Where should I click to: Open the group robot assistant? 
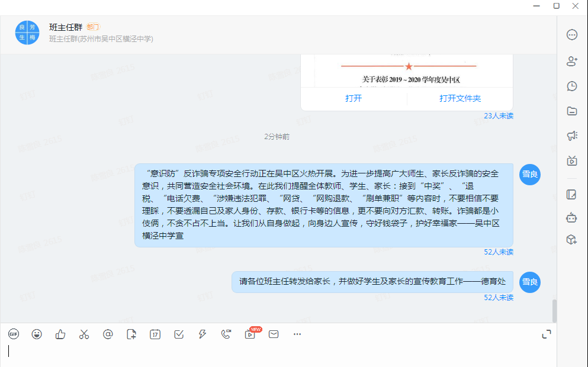[x=571, y=217]
